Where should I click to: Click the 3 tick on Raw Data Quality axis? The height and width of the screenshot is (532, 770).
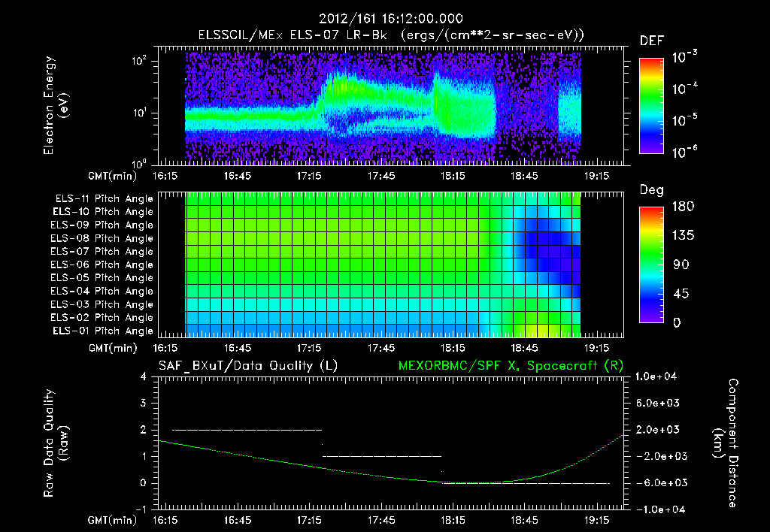pyautogui.click(x=144, y=403)
